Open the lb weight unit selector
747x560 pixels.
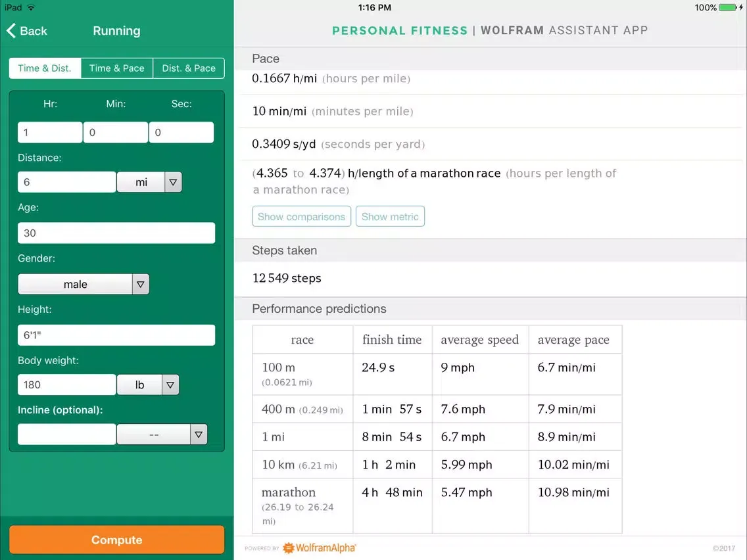(139, 385)
